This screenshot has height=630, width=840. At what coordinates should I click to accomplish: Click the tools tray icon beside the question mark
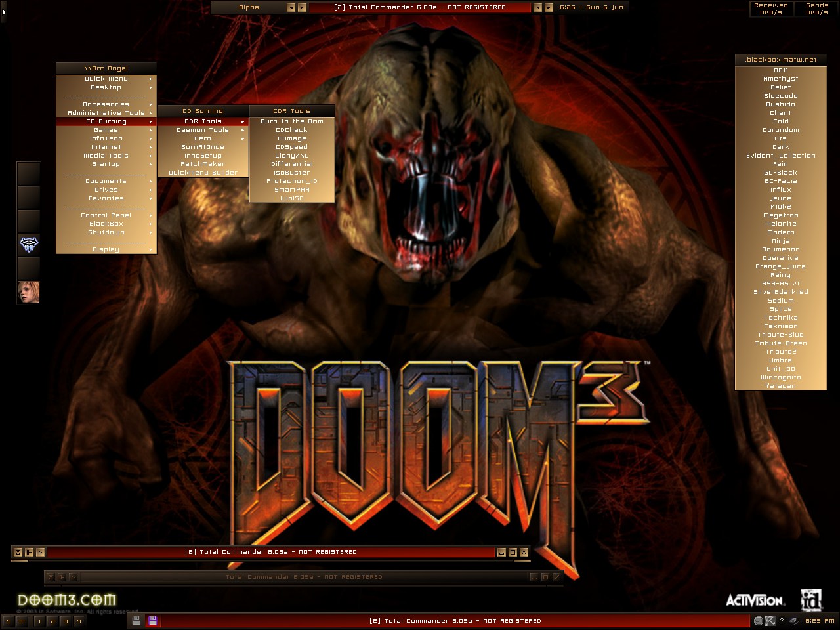[770, 620]
